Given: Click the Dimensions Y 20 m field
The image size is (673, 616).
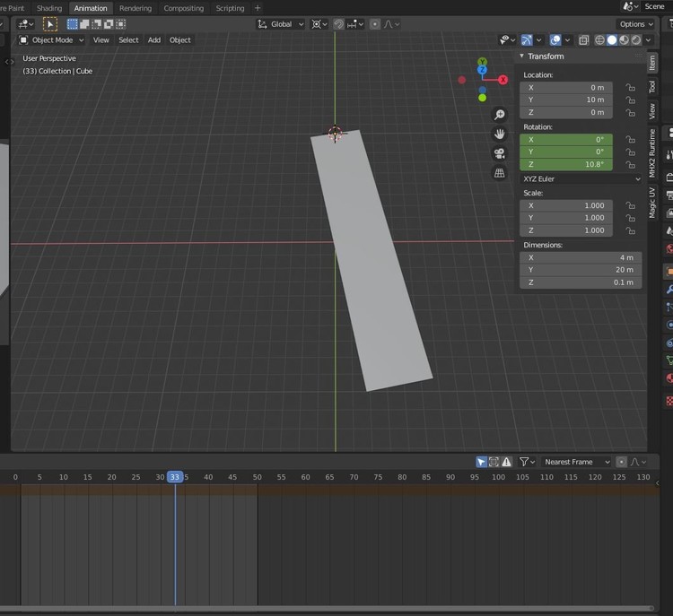Looking at the screenshot, I should coord(581,270).
